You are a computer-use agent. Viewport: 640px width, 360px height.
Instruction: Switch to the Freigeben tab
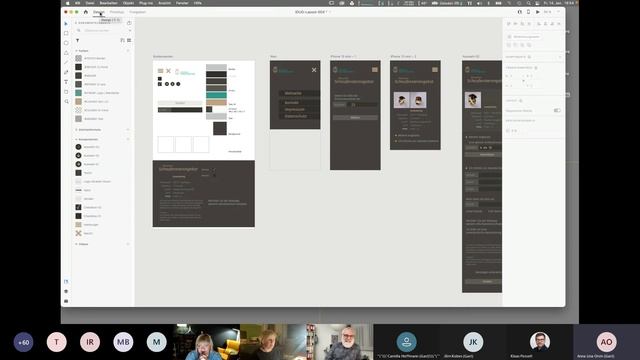tap(137, 12)
